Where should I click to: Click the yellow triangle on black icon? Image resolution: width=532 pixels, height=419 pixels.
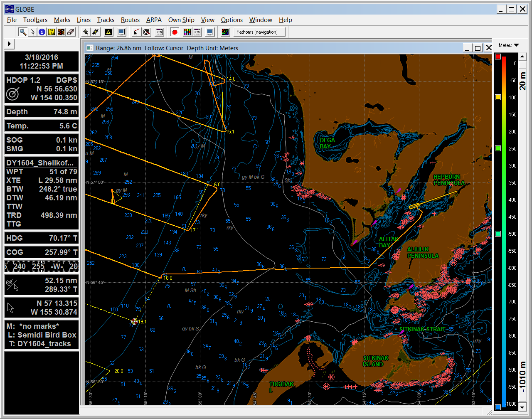tap(108, 32)
